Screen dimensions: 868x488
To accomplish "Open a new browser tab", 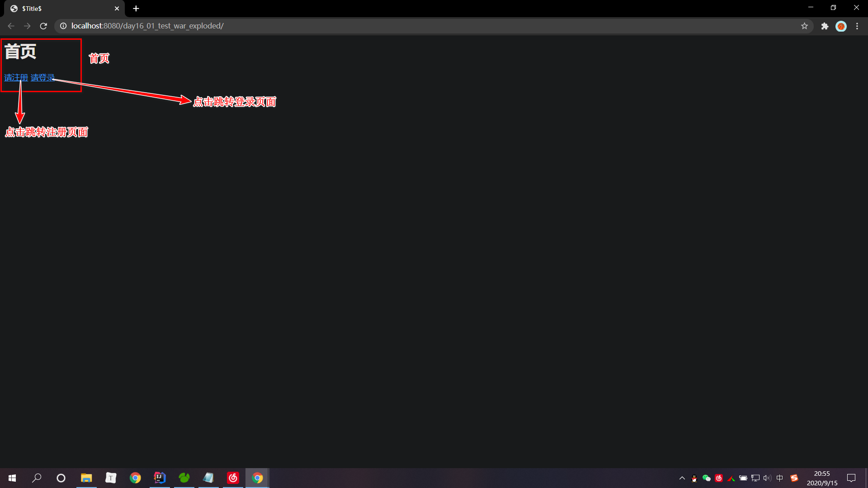I will point(136,9).
